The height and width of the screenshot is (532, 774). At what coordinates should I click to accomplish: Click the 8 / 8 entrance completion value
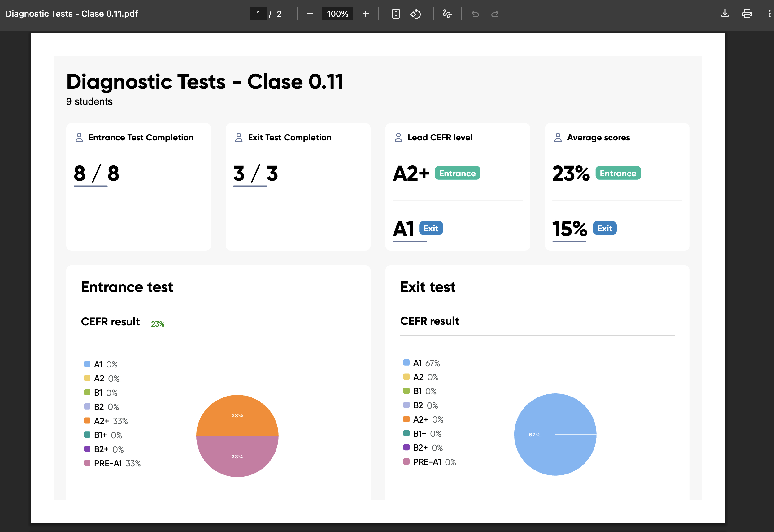pyautogui.click(x=96, y=173)
